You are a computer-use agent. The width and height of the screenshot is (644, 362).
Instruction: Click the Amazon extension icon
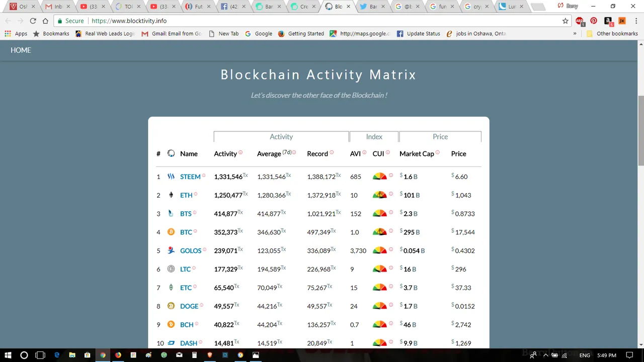608,21
